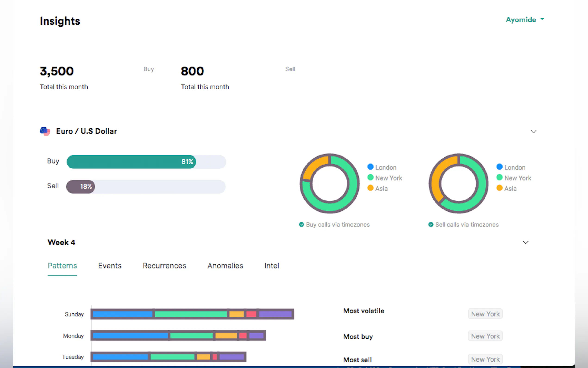The image size is (588, 368).
Task: Open the Recurrences tab
Action: [164, 266]
